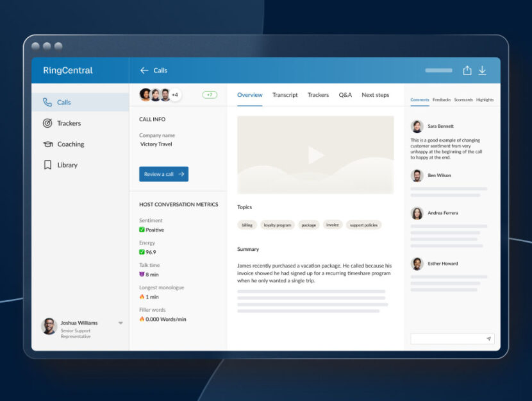This screenshot has width=532, height=401.
Task: Open the Trackers section from the sidebar
Action: click(x=68, y=123)
